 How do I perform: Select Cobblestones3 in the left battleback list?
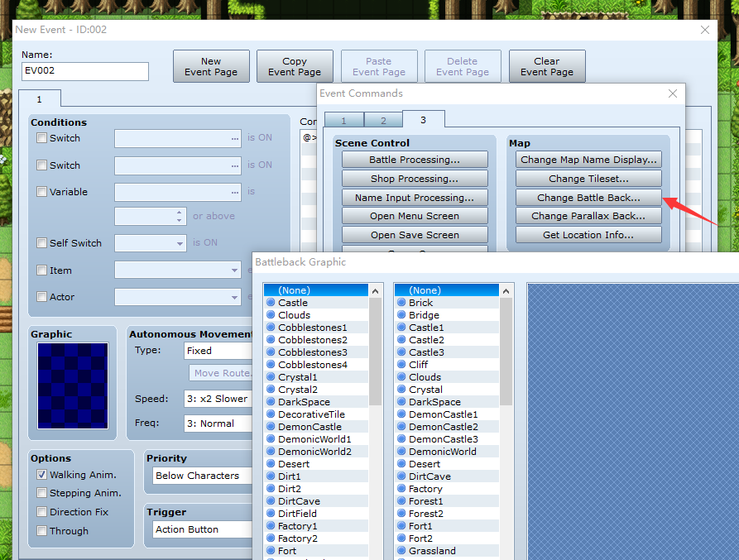(x=316, y=352)
